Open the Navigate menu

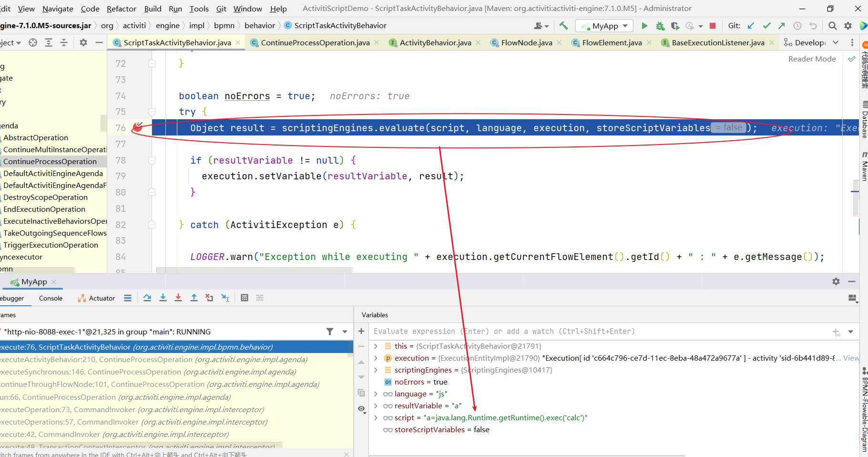coord(58,9)
